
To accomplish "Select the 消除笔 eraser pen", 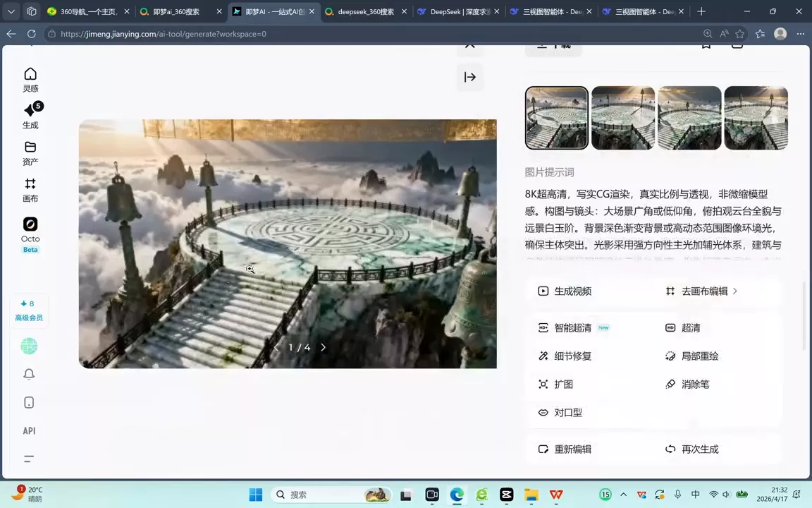I will (x=687, y=384).
